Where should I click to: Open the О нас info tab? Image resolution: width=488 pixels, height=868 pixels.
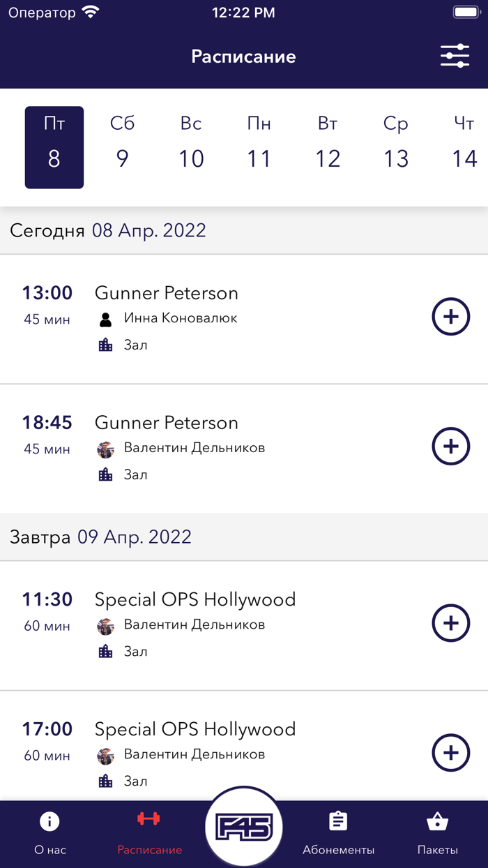(49, 833)
